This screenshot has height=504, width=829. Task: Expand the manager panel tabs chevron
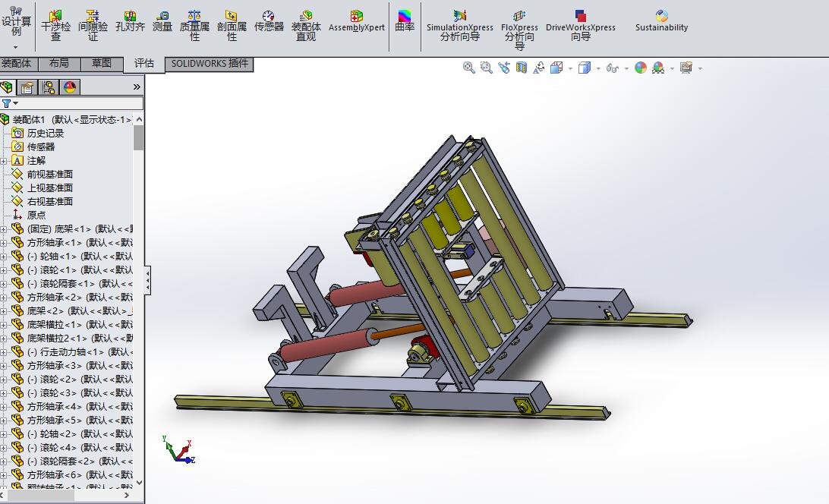tap(137, 87)
